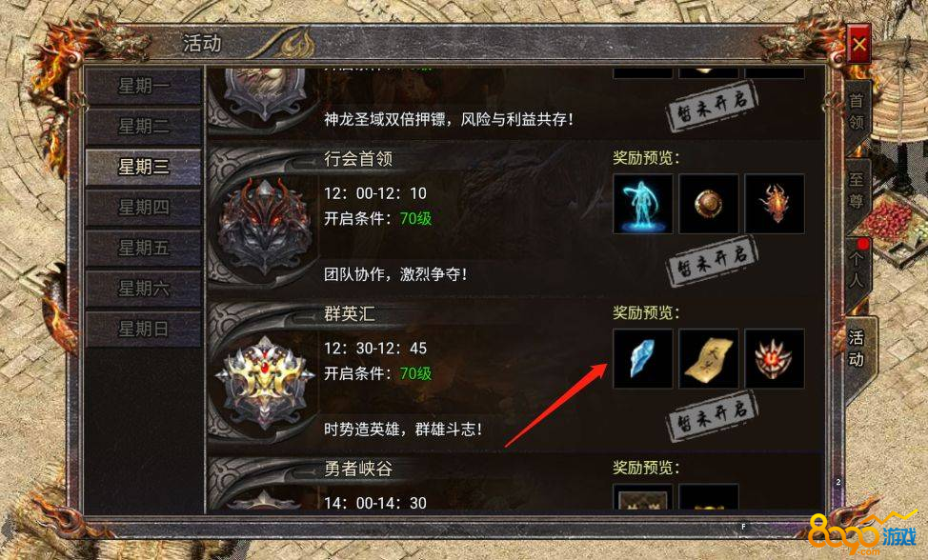The image size is (928, 560).
Task: Select the glowing blue warrior reward icon
Action: coord(643,204)
